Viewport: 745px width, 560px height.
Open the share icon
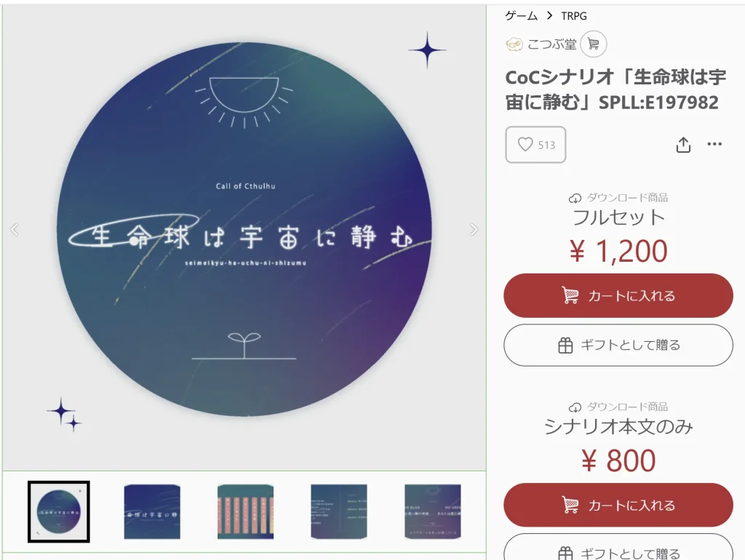[683, 145]
